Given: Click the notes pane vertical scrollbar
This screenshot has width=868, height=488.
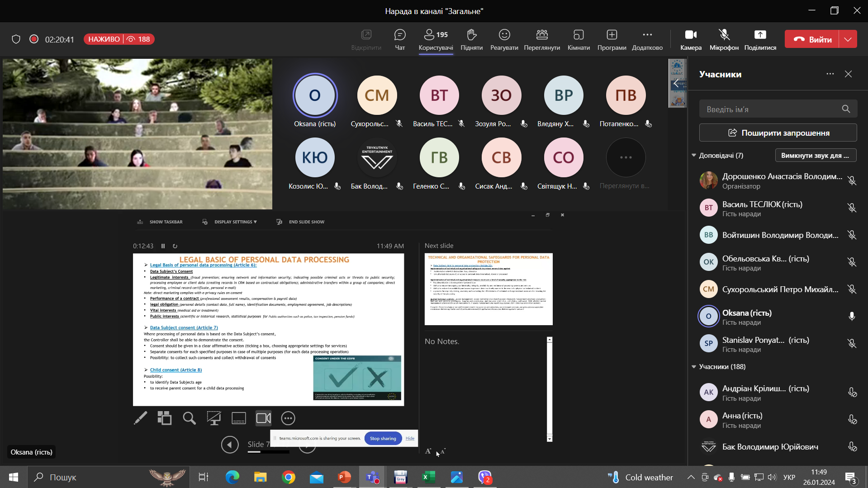Looking at the screenshot, I should click(x=549, y=389).
